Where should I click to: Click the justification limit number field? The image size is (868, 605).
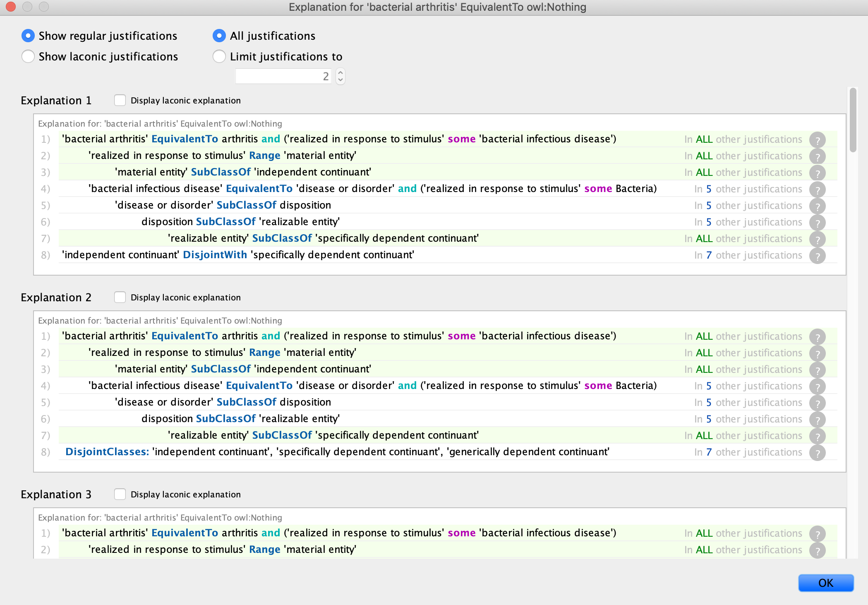(283, 76)
